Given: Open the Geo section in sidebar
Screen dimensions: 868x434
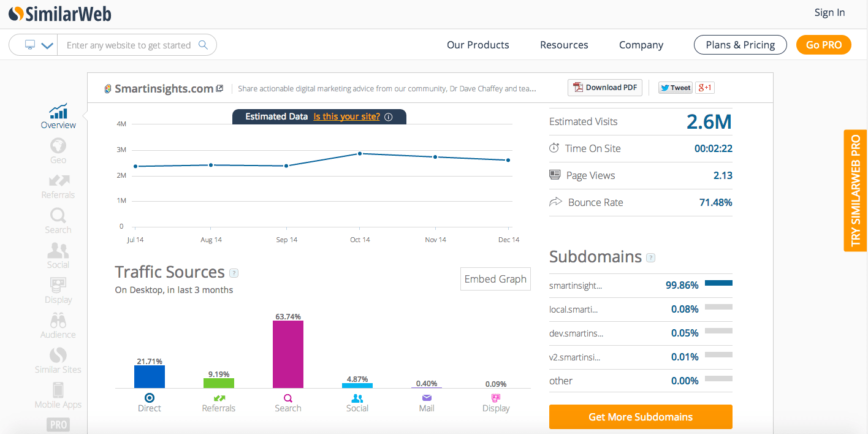Looking at the screenshot, I should point(58,150).
